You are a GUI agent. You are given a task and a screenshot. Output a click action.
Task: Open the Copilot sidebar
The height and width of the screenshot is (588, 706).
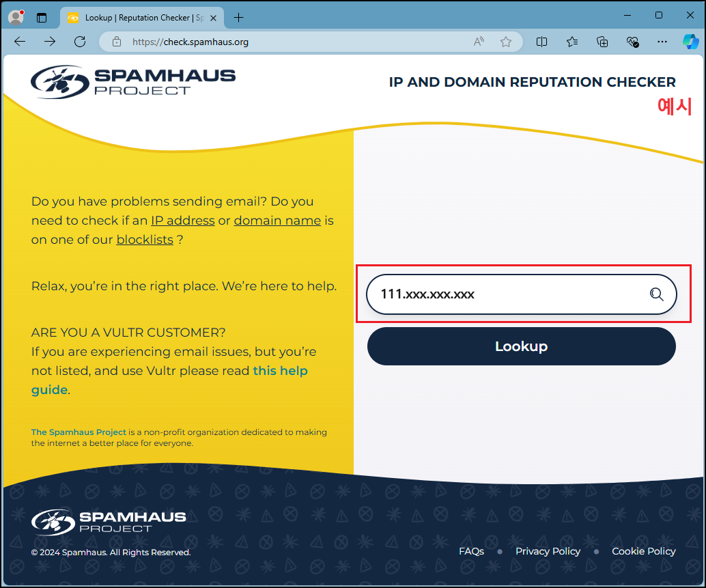point(690,42)
